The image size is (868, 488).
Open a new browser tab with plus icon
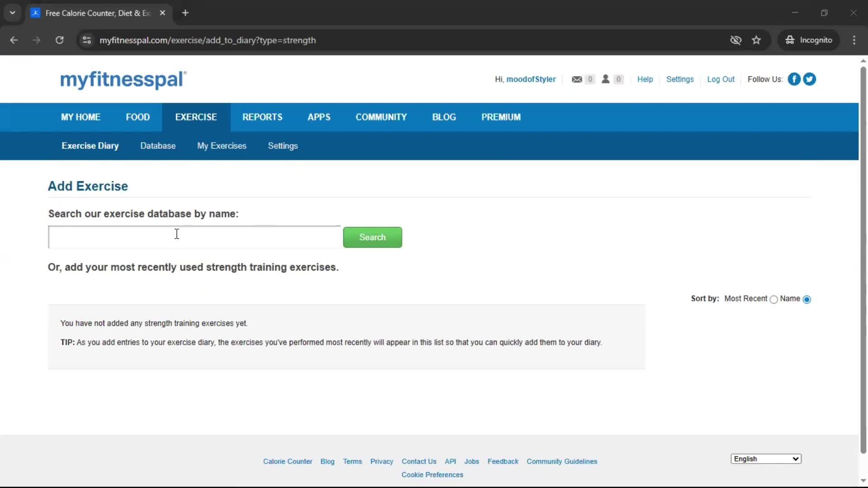(x=185, y=13)
